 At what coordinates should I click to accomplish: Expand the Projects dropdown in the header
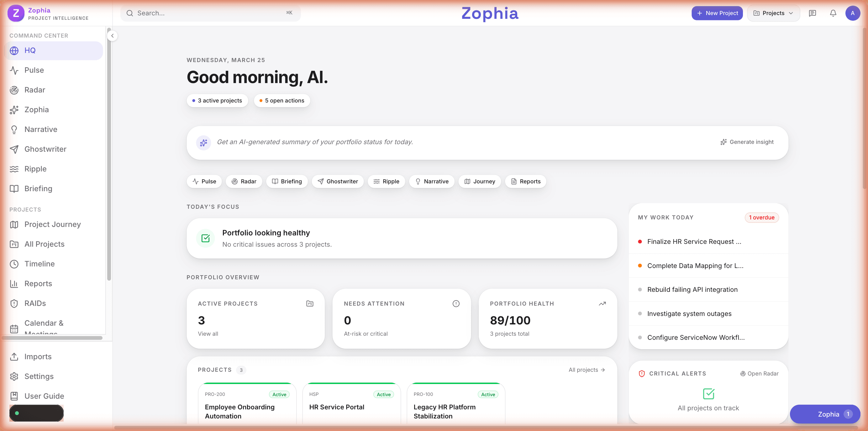(x=773, y=13)
